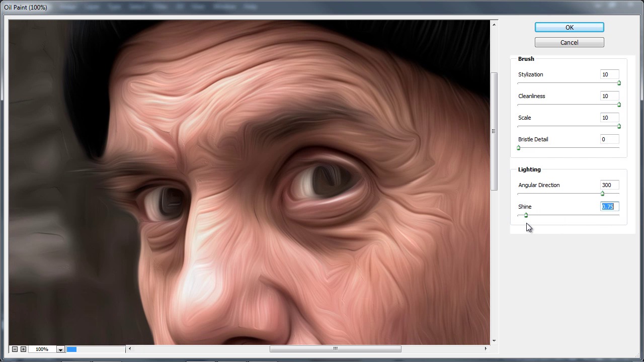Click the Shine slider handle

(x=526, y=215)
